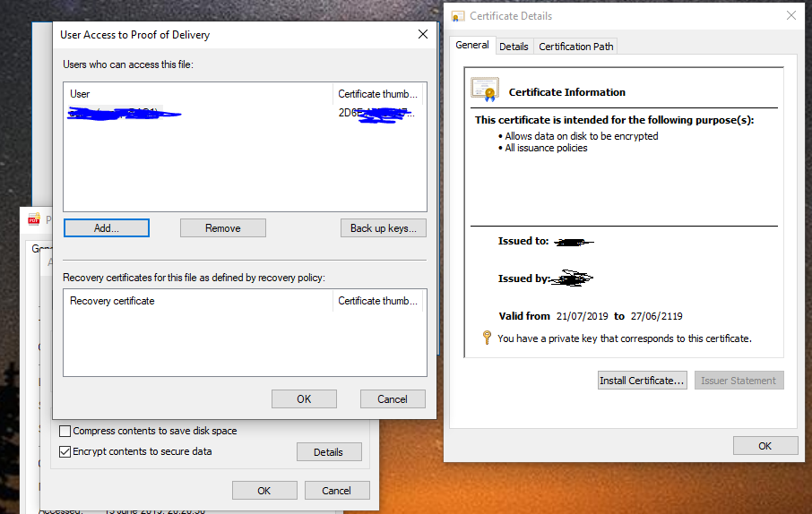Select the redacted user row in users list
The height and width of the screenshot is (514, 812).
(x=245, y=113)
